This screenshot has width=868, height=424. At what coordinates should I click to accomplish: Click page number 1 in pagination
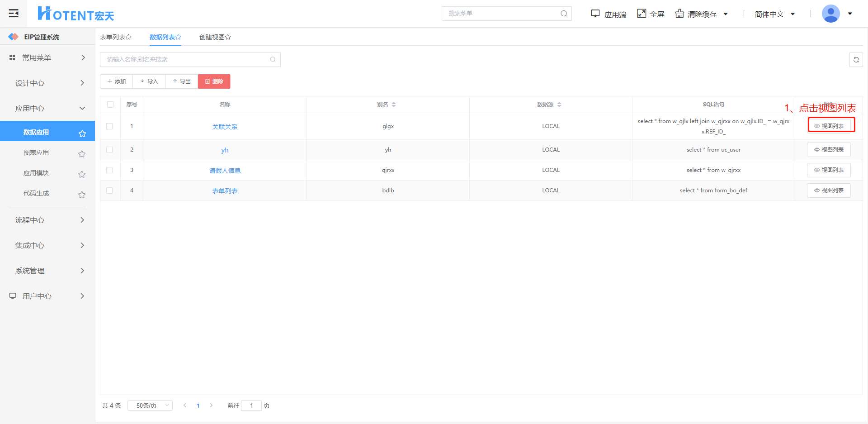(198, 406)
